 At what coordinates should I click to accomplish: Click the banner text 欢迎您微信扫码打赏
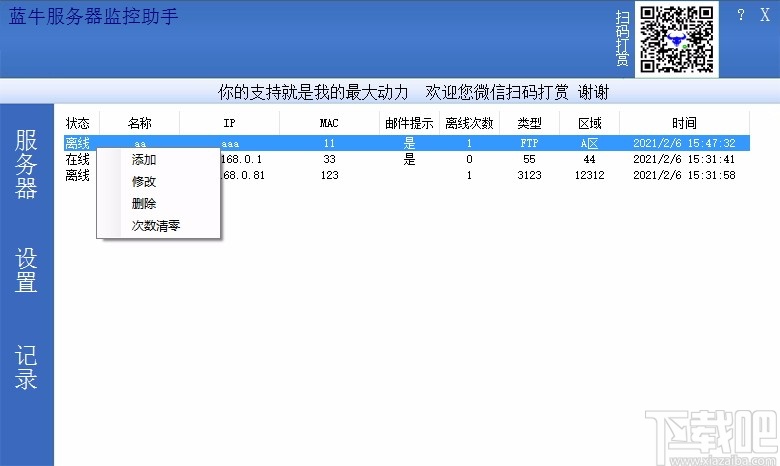[497, 92]
